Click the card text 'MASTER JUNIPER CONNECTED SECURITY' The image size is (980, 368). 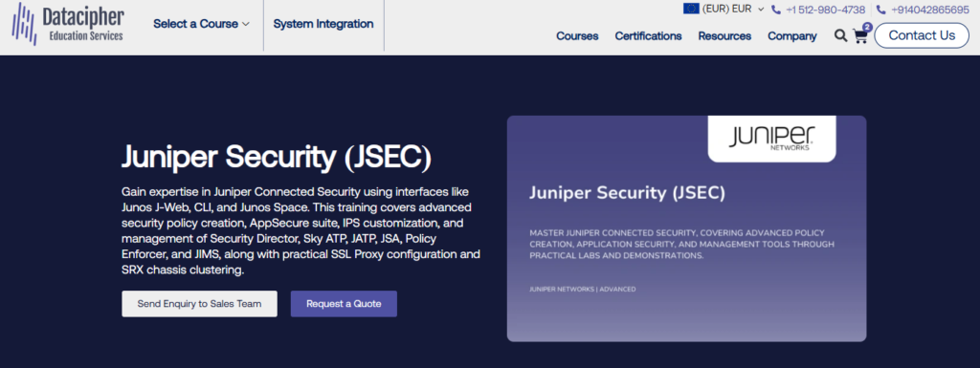coord(681,244)
